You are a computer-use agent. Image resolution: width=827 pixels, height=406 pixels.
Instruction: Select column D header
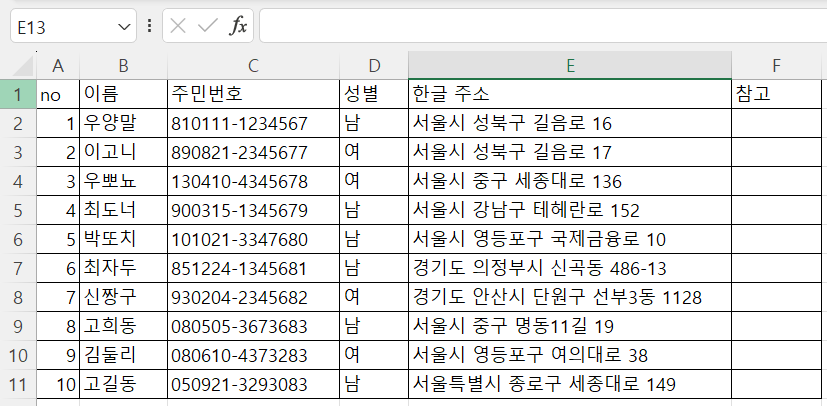pos(374,65)
